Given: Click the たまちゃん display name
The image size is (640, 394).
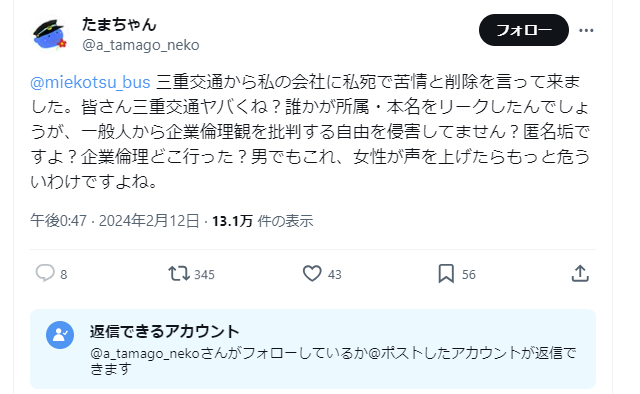Looking at the screenshot, I should click(x=119, y=24).
